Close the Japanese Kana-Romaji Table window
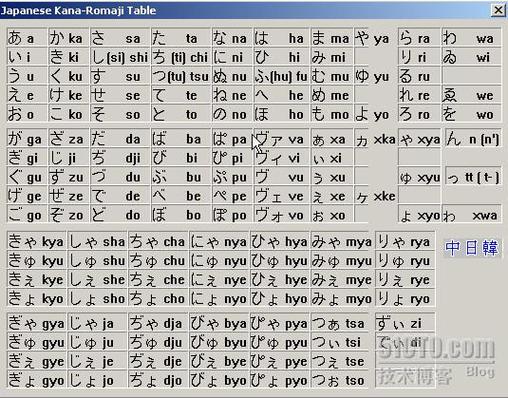Screen dimensions: 508x398 pos(498,10)
